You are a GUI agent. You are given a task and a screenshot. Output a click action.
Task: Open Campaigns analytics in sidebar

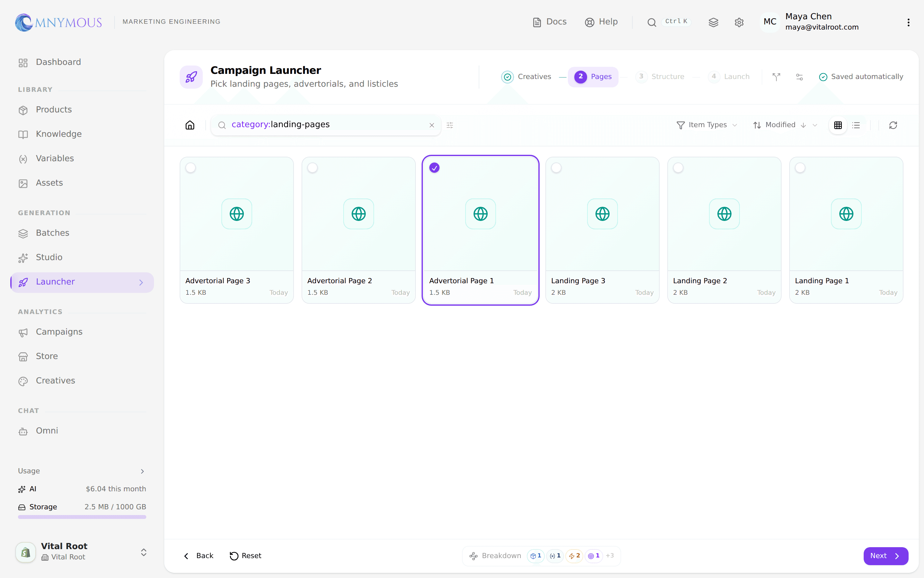[x=82, y=332]
